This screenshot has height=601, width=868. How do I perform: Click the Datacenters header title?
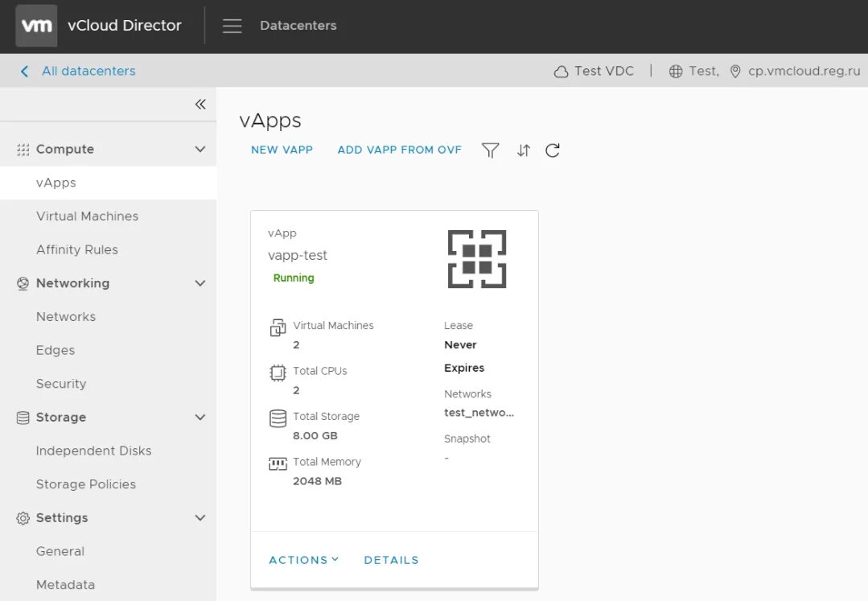(298, 26)
